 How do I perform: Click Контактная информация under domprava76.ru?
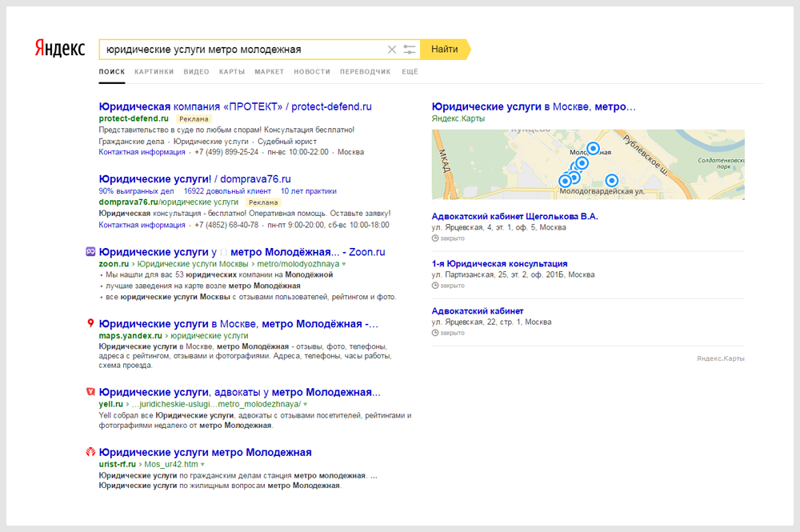point(142,225)
